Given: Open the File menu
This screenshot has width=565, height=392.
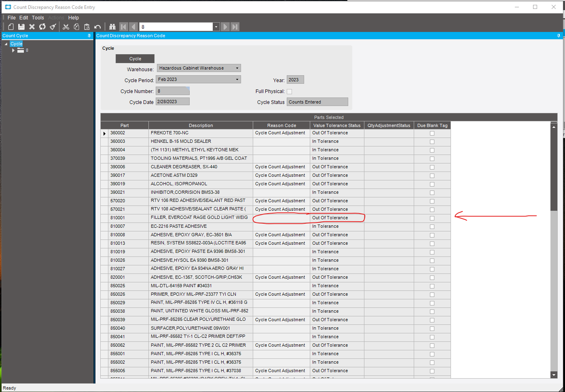Looking at the screenshot, I should 12,18.
